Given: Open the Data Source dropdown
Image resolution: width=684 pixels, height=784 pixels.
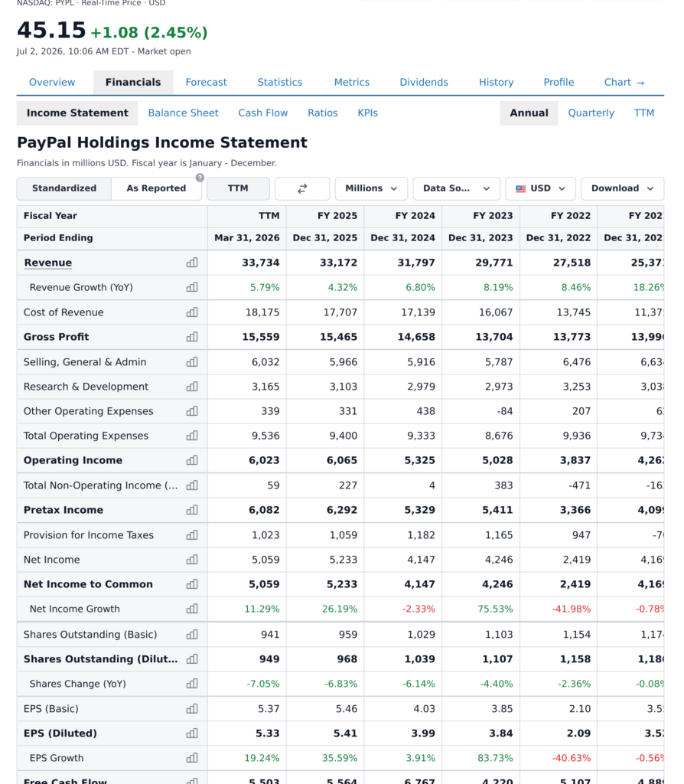Looking at the screenshot, I should pyautogui.click(x=456, y=188).
